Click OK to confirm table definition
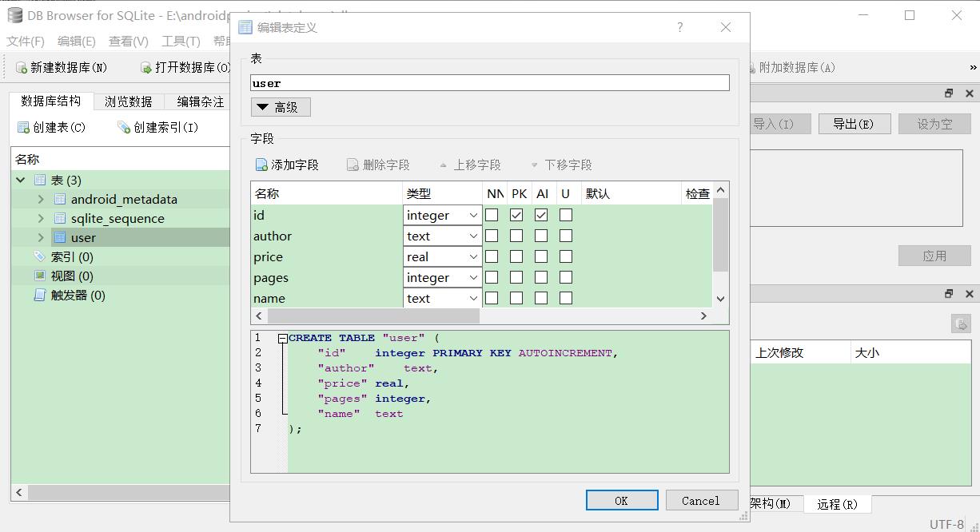 622,500
